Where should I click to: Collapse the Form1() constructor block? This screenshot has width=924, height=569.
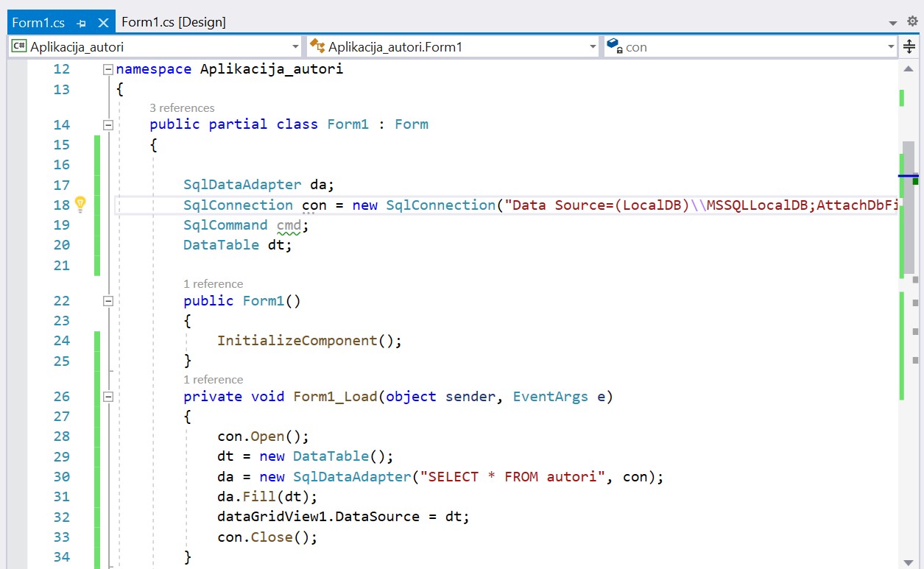[x=108, y=300]
